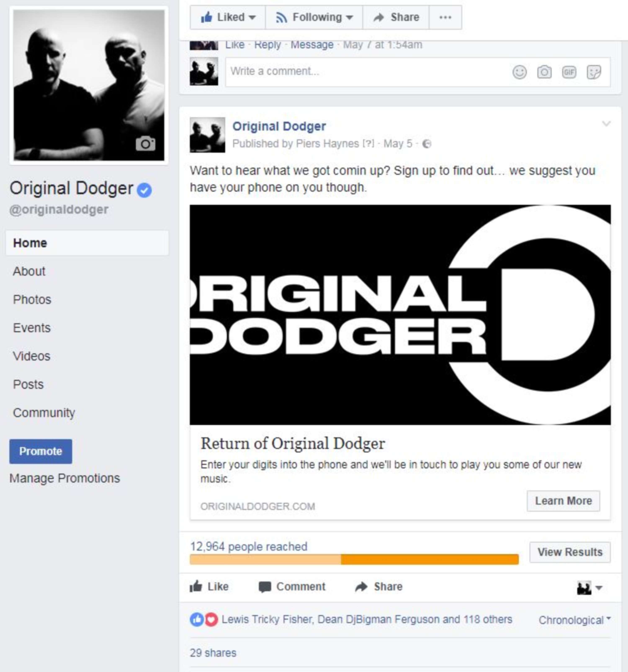
Task: Insert an emoji in comment box
Action: (x=519, y=72)
